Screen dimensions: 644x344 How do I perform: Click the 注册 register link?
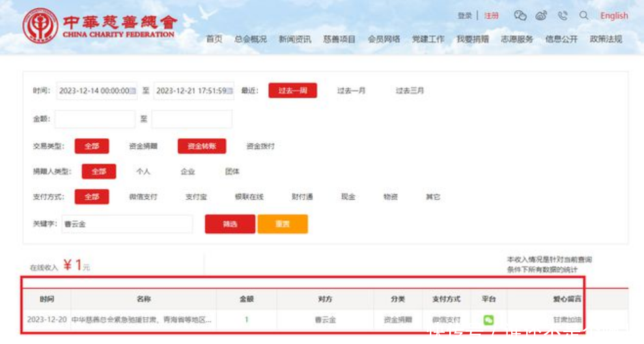pyautogui.click(x=491, y=16)
